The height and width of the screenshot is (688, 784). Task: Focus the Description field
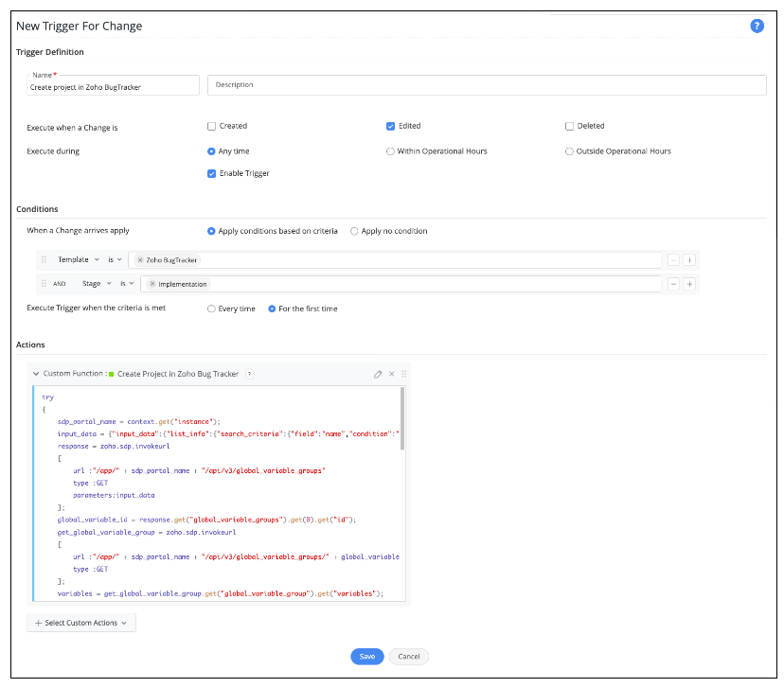point(487,85)
